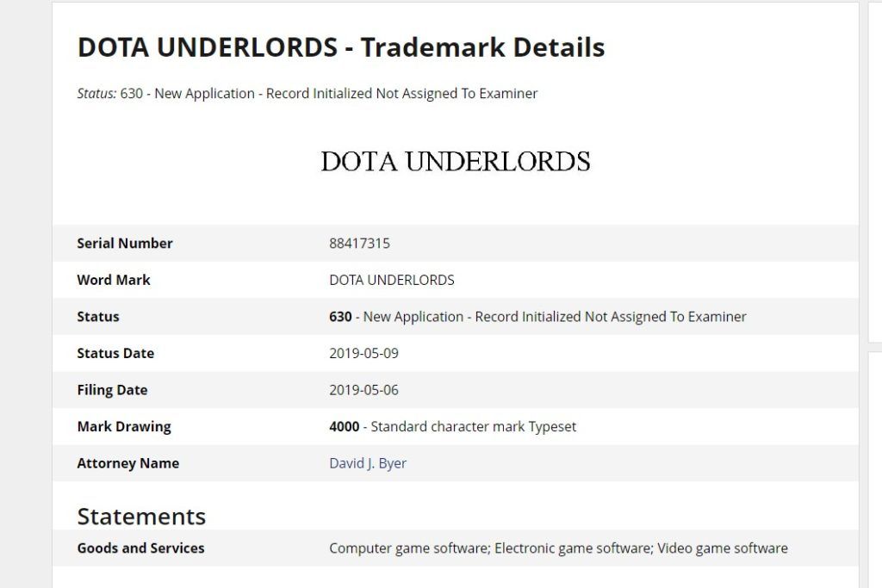Click the filing date value 2019-05-06
882x588 pixels.
[x=363, y=390]
